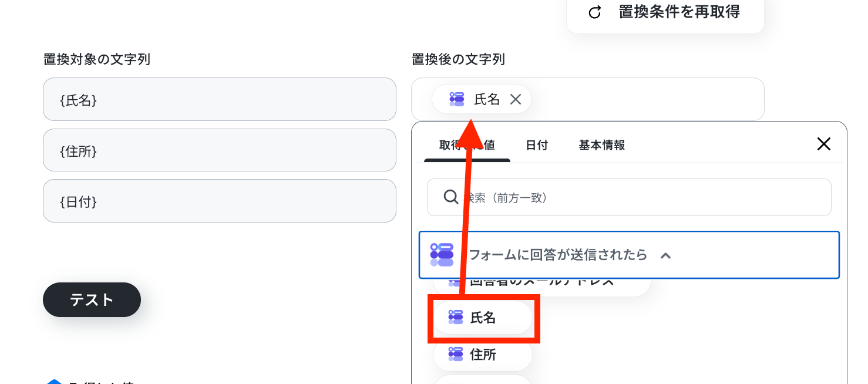Screen dimensions: 868x384
Task: Collapse the フォームに回答が送信されたら section chevron
Action: [665, 255]
